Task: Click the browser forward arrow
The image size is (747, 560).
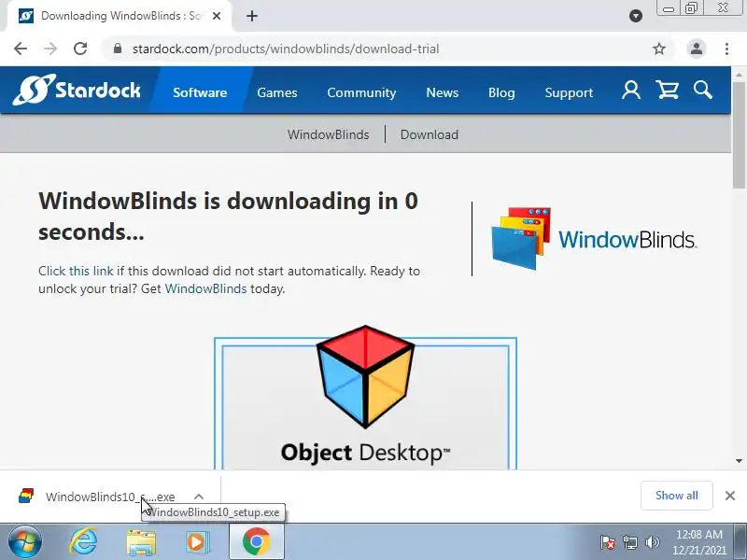Action: (x=50, y=49)
